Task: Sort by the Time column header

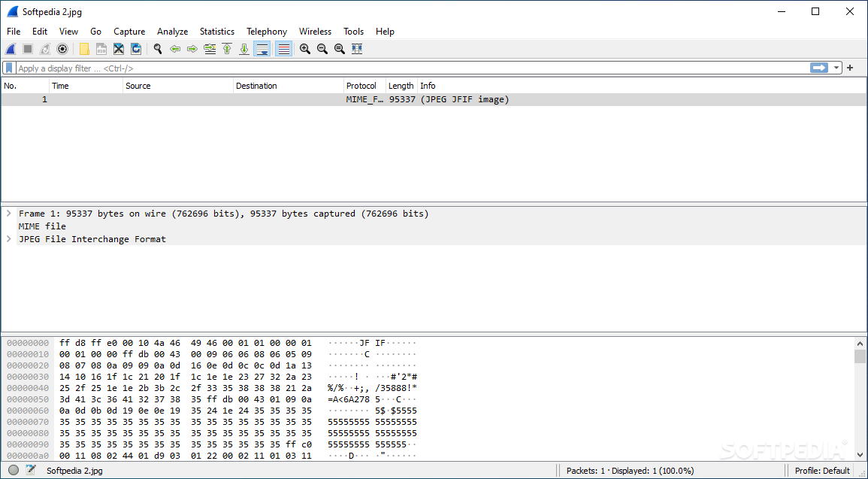Action: 86,86
